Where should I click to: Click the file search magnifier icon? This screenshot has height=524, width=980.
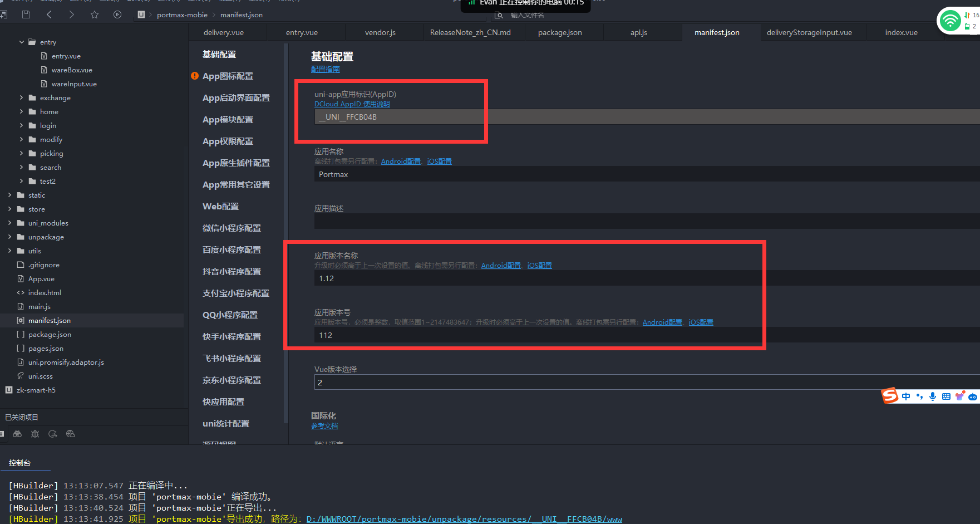[499, 15]
